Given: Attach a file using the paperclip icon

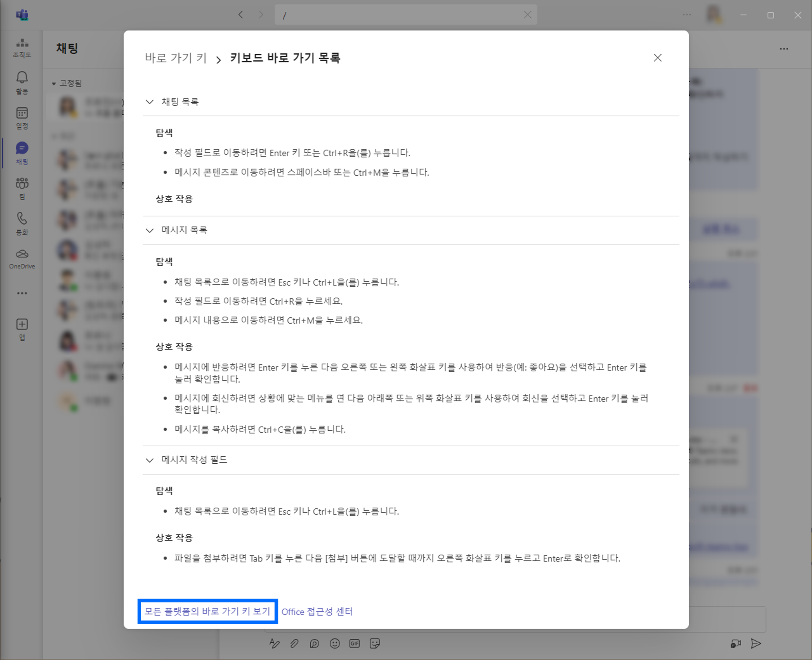Looking at the screenshot, I should pyautogui.click(x=294, y=643).
